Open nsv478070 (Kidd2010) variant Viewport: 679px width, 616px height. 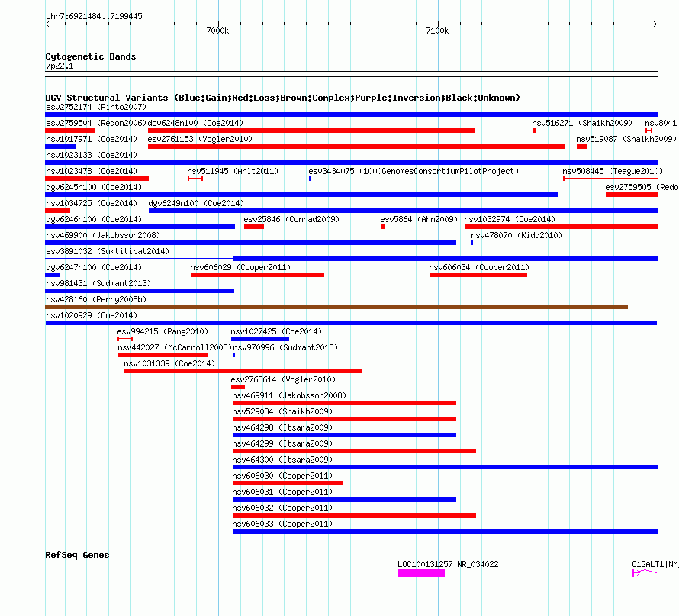point(516,235)
